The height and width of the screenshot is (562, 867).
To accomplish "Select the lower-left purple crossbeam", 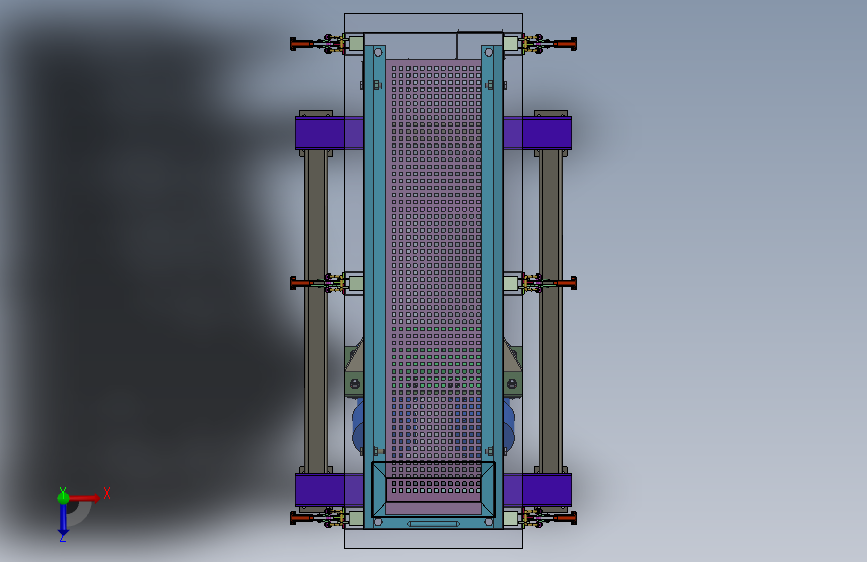I will tap(329, 490).
